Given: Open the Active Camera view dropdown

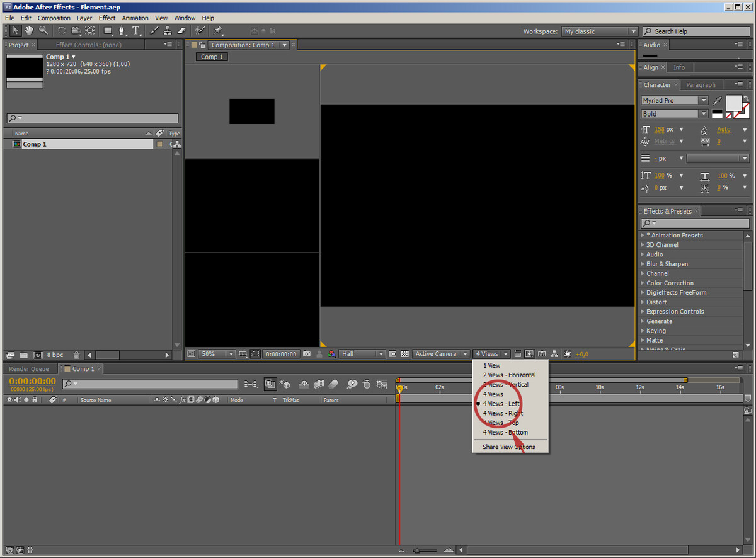Looking at the screenshot, I should point(442,354).
